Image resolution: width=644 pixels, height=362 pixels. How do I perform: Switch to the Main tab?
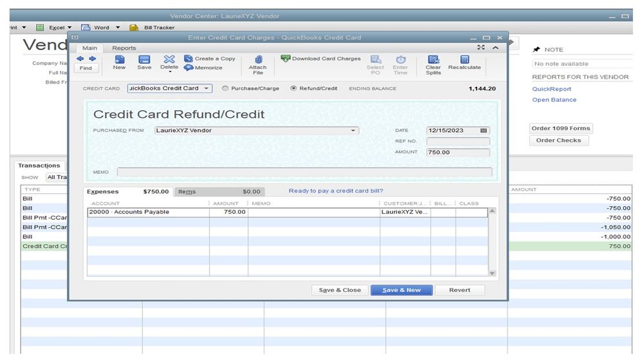coord(90,48)
